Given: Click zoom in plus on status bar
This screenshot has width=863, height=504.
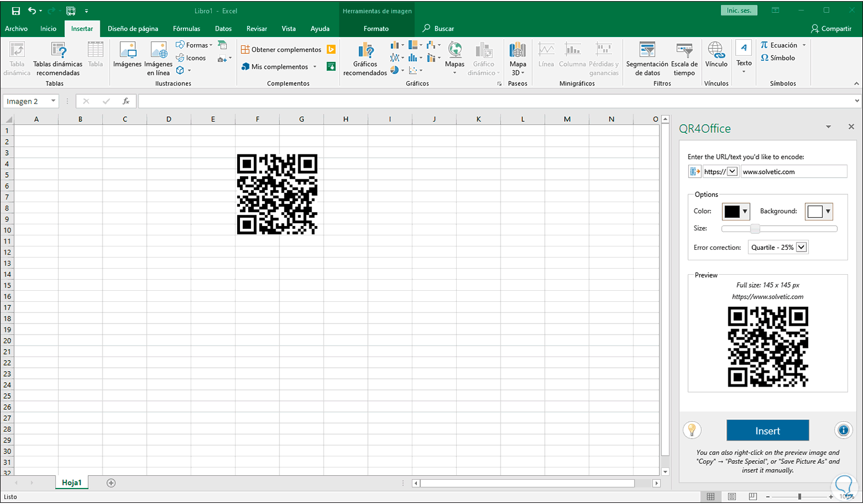Looking at the screenshot, I should click(831, 497).
